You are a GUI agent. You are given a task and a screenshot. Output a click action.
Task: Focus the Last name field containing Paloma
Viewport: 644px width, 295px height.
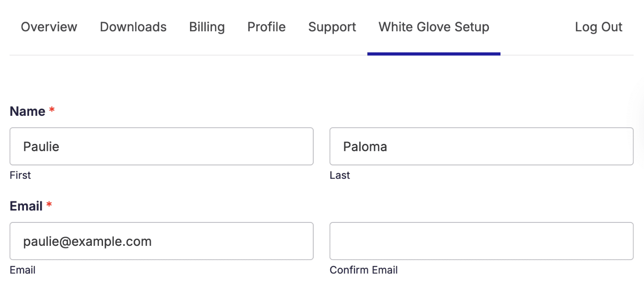pyautogui.click(x=481, y=147)
